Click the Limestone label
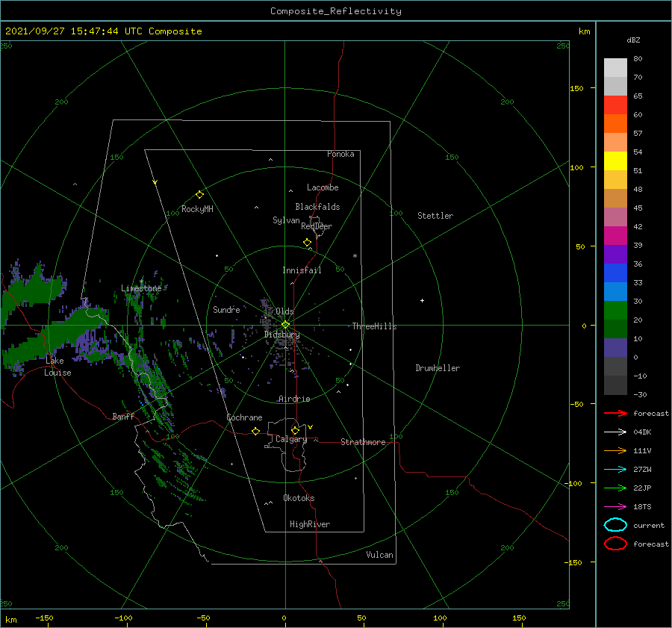The image size is (672, 628). pos(141,288)
